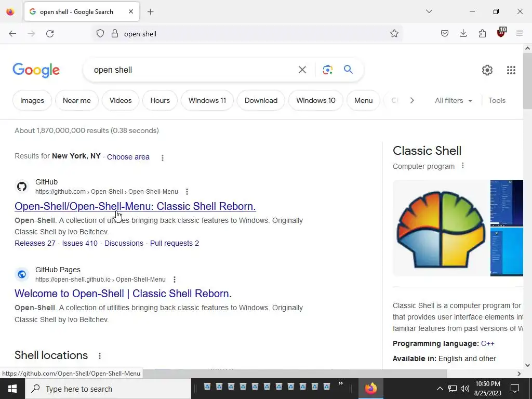Show overflow taskbar toolbar items
Screen dimensions: 532x399
pos(341,383)
